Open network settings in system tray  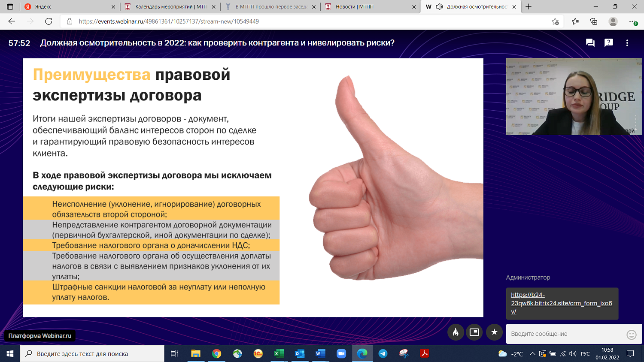coord(563,354)
